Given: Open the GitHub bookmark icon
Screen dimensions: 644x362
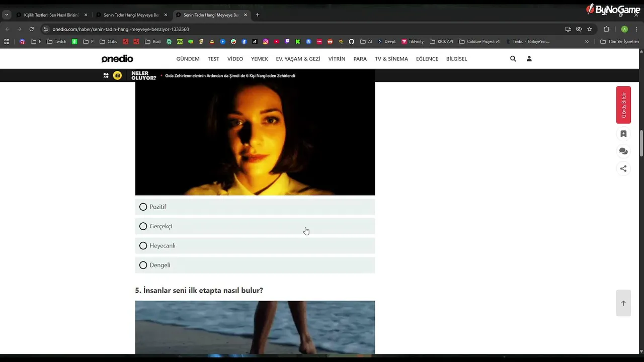Looking at the screenshot, I should 351,42.
